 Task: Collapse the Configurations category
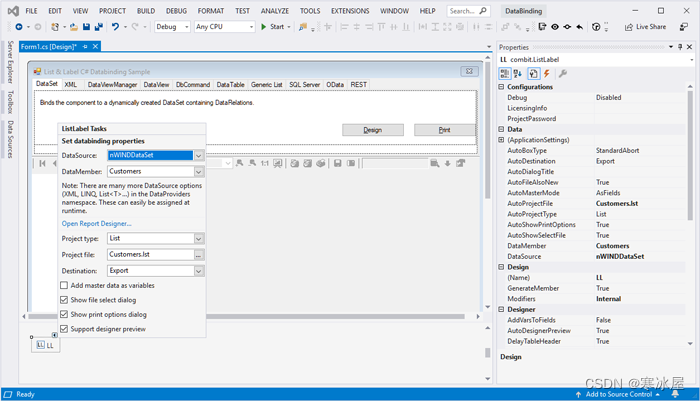tap(501, 87)
